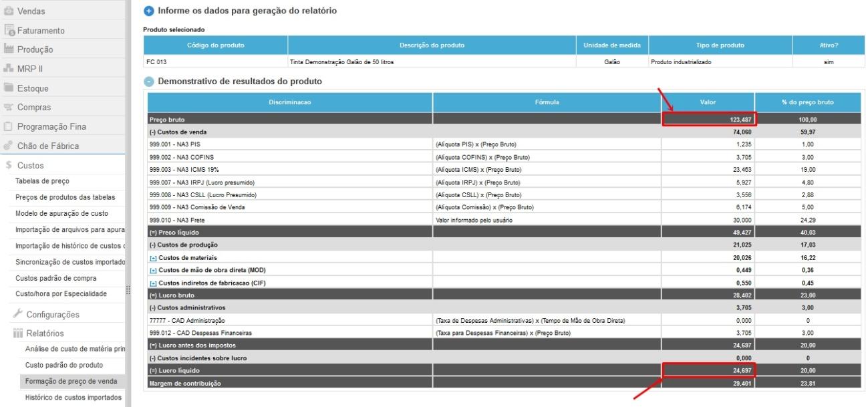Open Histórico de custos importados report
868x407 pixels.
point(74,397)
